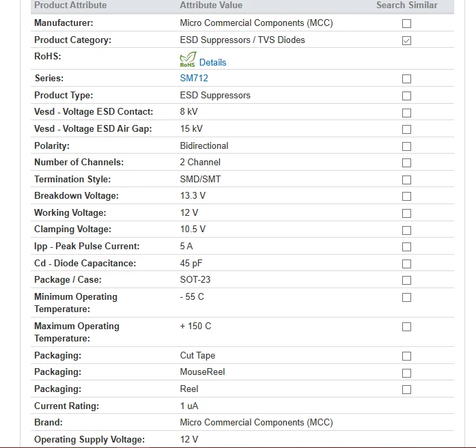Uncheck the Product Category checkbox
Screen dimensions: 476x448
point(406,40)
